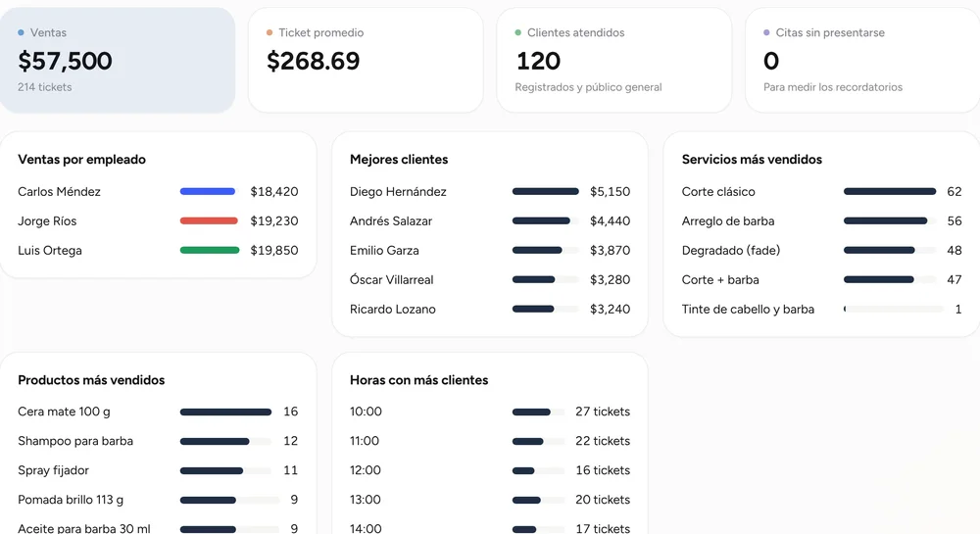Select employee Carlos Méndez
Viewport: 980px width, 534px height.
tap(60, 192)
